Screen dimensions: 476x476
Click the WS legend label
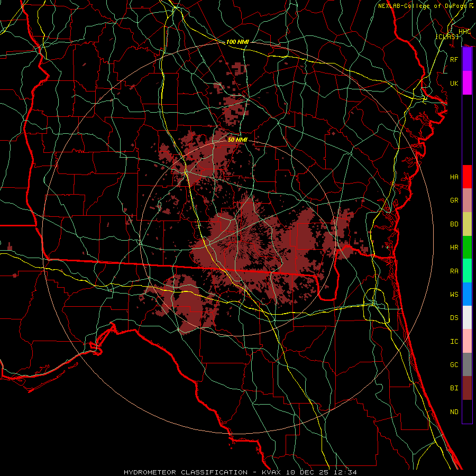pos(454,294)
